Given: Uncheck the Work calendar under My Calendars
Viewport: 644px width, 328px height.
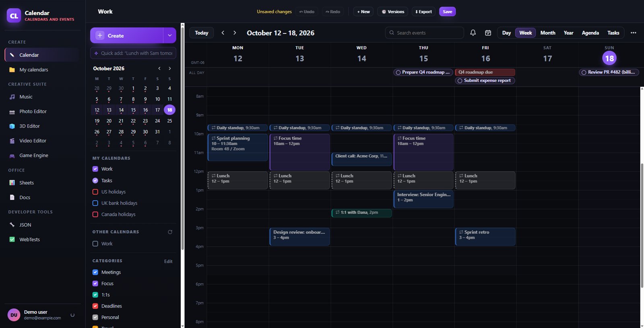Looking at the screenshot, I should coord(95,169).
